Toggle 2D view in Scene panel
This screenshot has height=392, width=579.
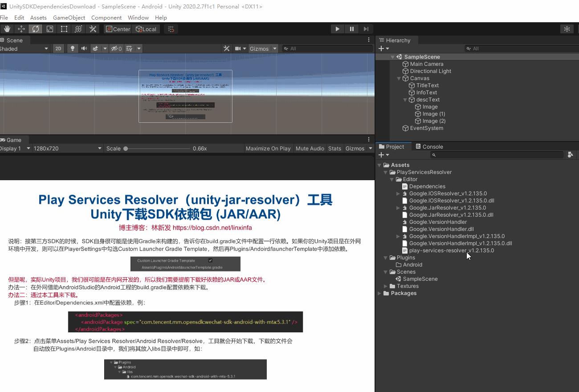tap(58, 48)
